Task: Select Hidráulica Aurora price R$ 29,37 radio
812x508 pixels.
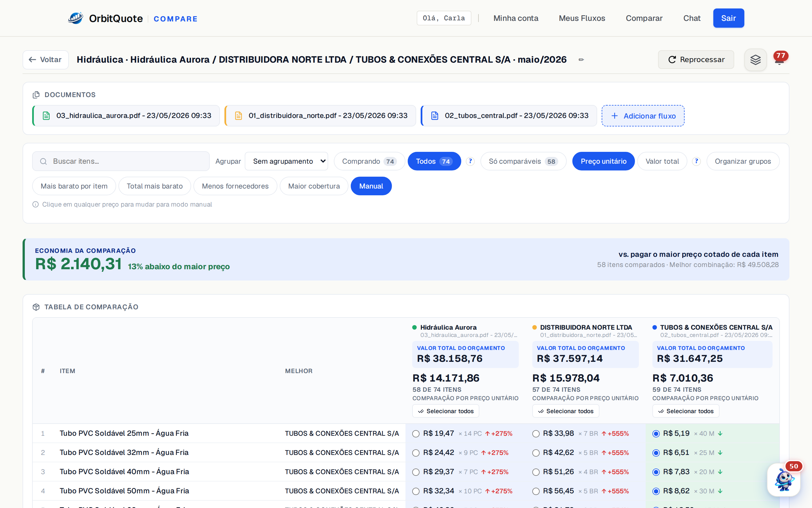Action: [416, 472]
